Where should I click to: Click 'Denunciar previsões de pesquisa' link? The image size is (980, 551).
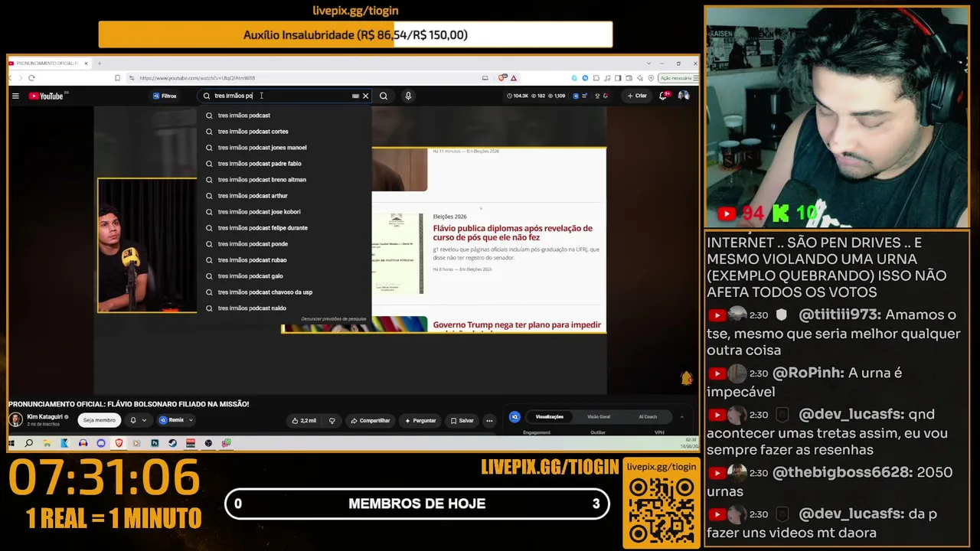pos(334,319)
